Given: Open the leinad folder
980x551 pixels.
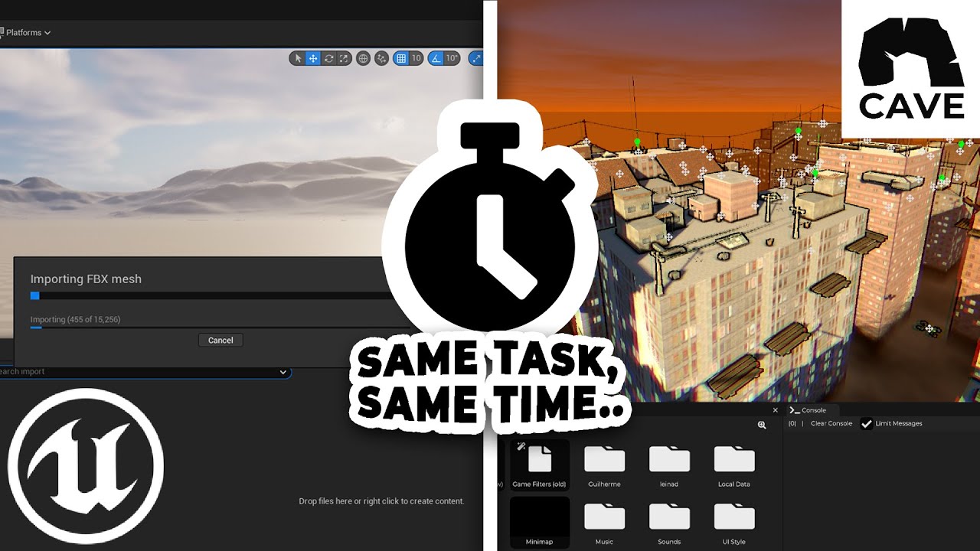Looking at the screenshot, I should (669, 465).
